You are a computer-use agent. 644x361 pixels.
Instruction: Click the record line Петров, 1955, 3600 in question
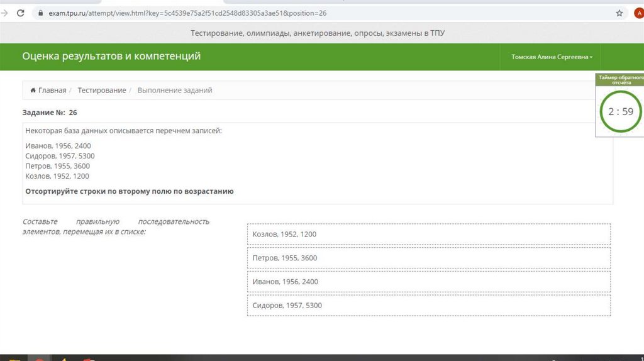click(x=57, y=166)
